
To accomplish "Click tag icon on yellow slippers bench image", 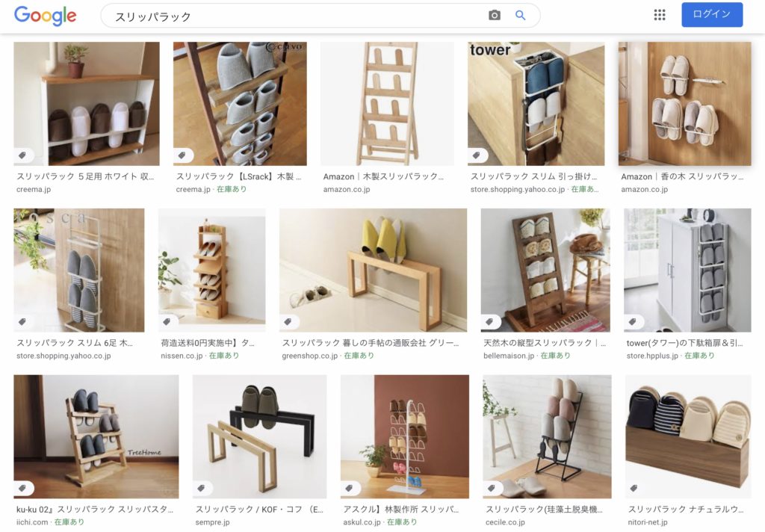I will coord(288,321).
